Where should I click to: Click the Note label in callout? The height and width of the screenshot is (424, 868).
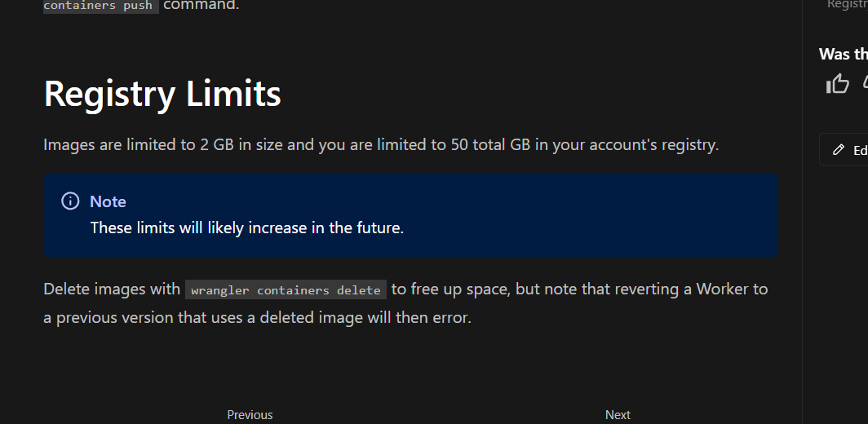(x=108, y=201)
